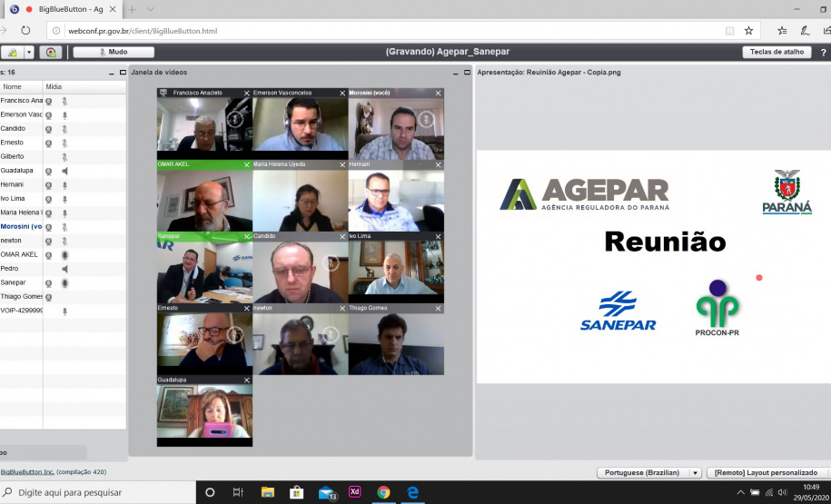Select Morosini (você) in the user list
Image resolution: width=831 pixels, height=504 pixels.
pyautogui.click(x=21, y=227)
